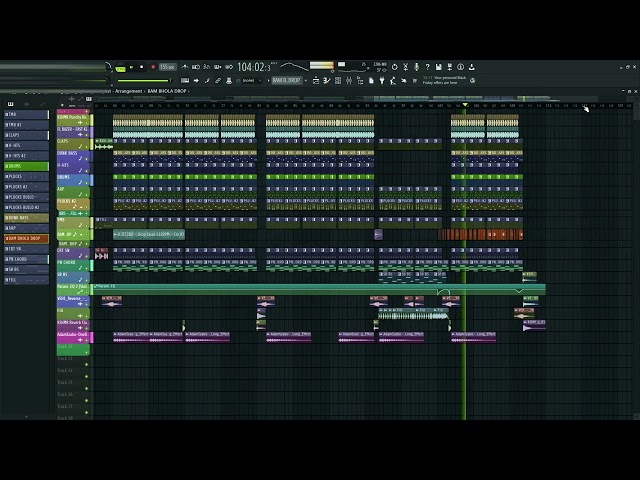Toggle wait for input icon

[196, 67]
